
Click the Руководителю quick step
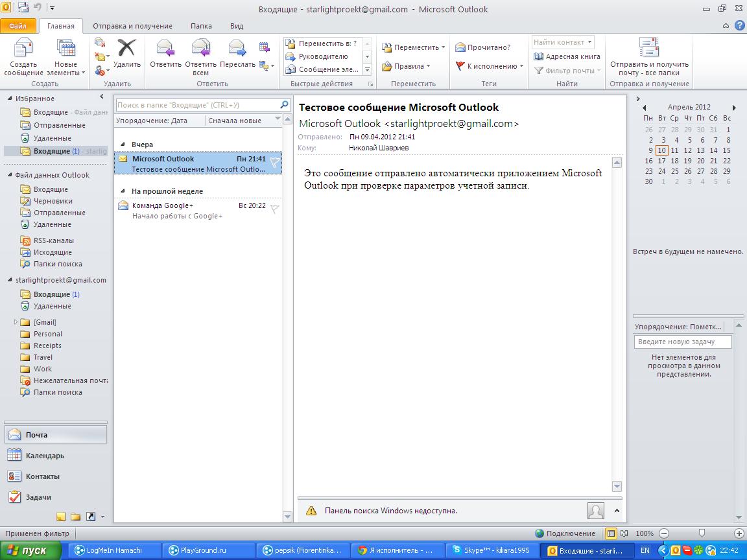[x=323, y=56]
